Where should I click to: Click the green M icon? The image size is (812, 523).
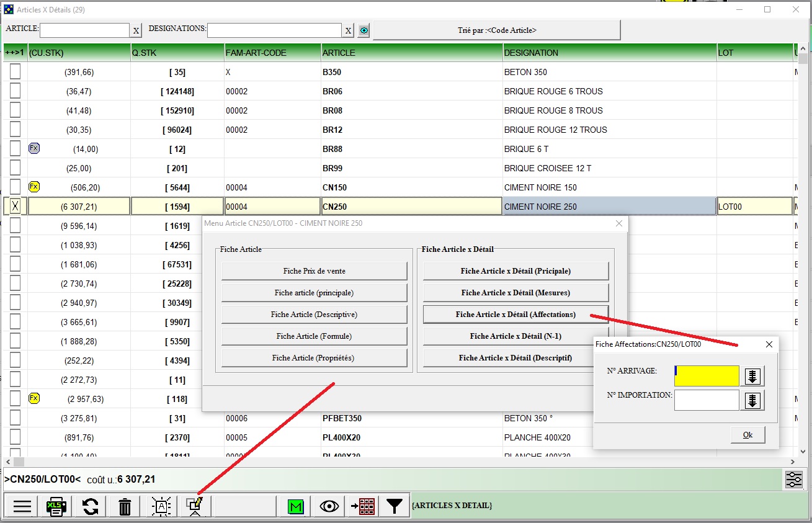[295, 506]
